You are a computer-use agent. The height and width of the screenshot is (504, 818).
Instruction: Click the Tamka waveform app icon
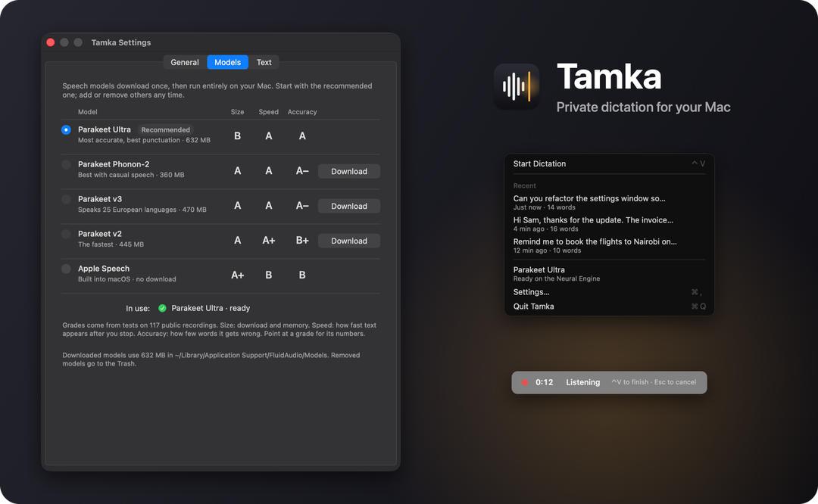[517, 86]
